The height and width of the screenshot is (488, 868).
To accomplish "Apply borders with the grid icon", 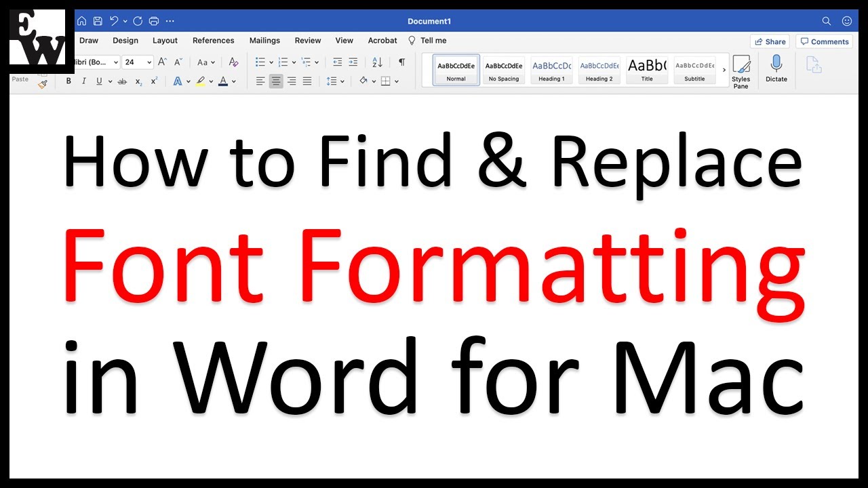I will [386, 81].
